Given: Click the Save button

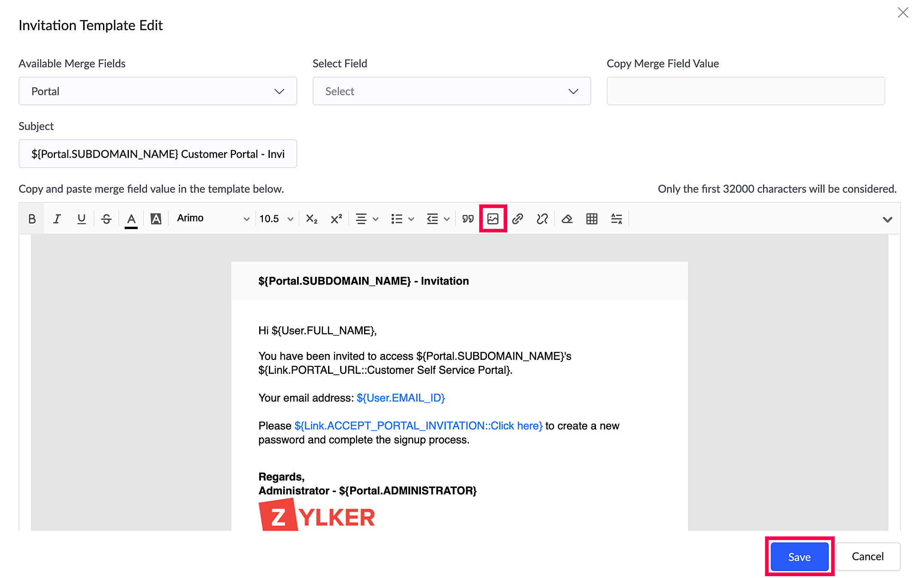Looking at the screenshot, I should tap(799, 557).
